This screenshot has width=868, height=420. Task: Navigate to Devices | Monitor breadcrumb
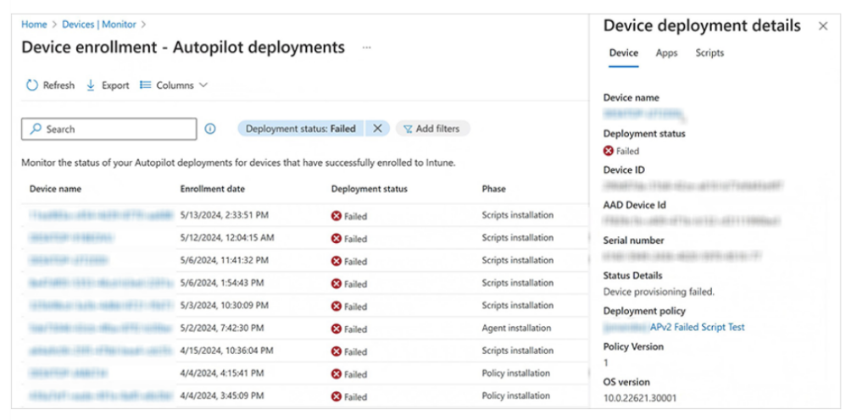[99, 25]
